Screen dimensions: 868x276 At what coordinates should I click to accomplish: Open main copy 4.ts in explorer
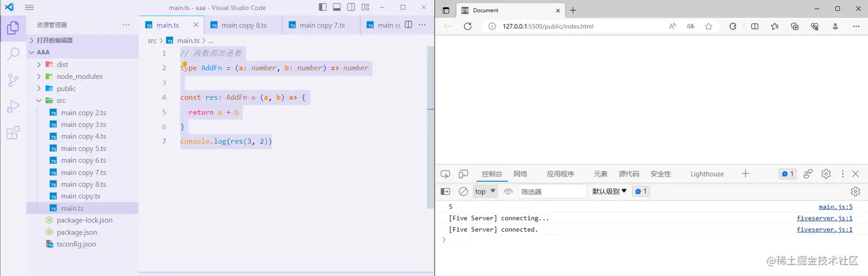point(82,136)
